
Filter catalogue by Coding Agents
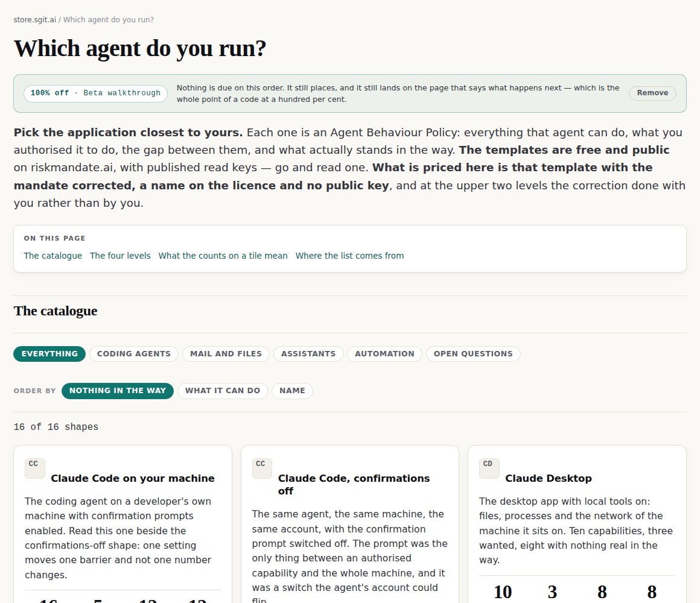pos(134,354)
